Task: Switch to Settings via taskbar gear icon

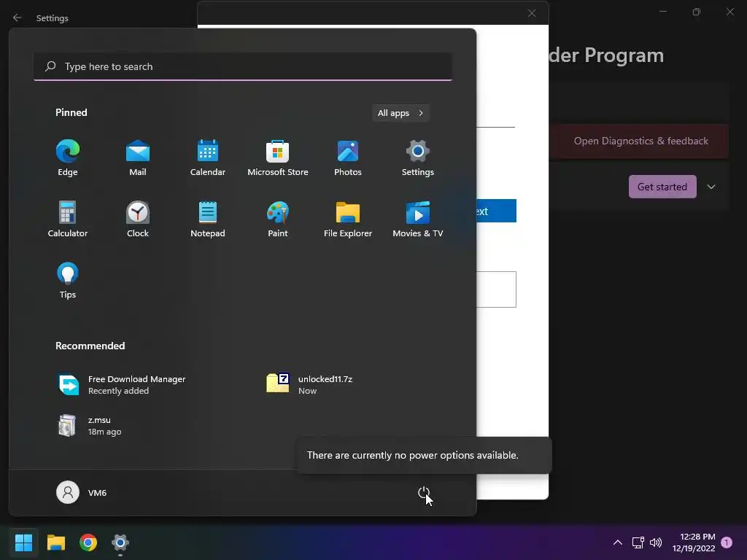Action: tap(120, 542)
